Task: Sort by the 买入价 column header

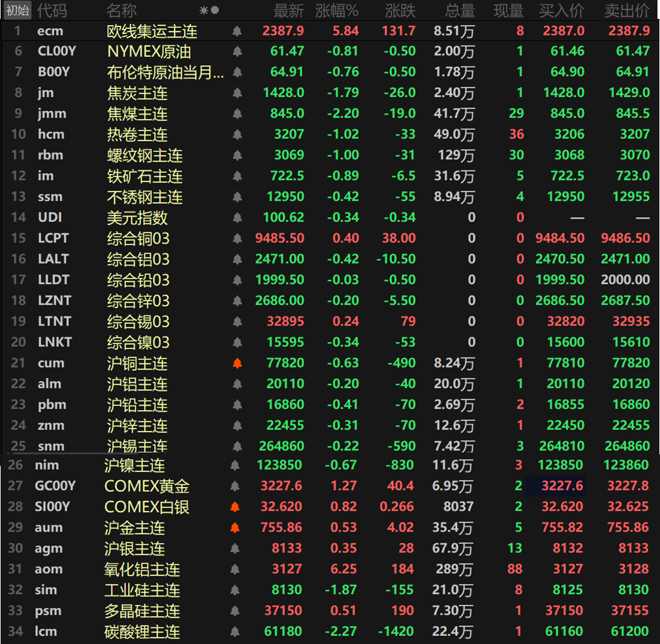Action: click(562, 11)
